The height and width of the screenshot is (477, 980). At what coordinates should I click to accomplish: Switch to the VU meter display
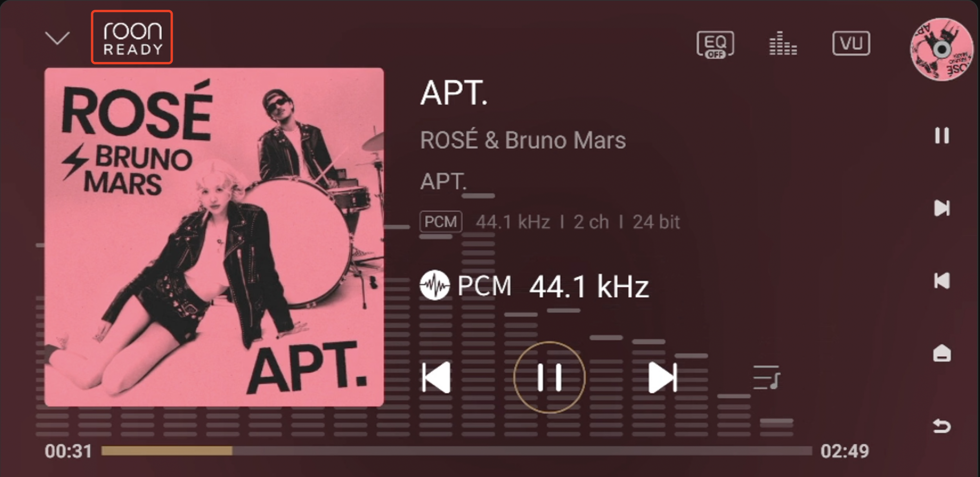click(x=851, y=43)
